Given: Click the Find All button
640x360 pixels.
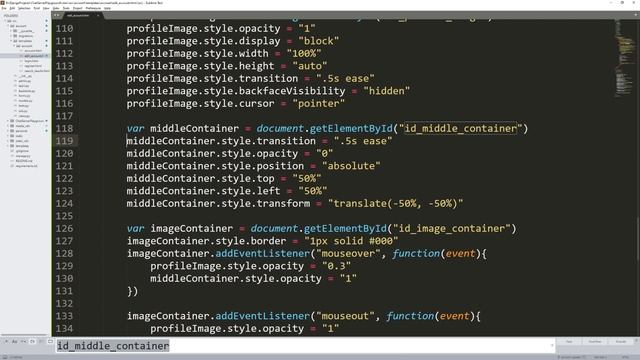Looking at the screenshot, I should [620, 341].
